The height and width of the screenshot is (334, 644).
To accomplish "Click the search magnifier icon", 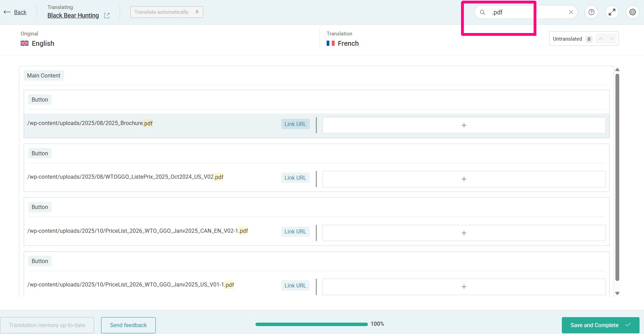I will 482,12.
